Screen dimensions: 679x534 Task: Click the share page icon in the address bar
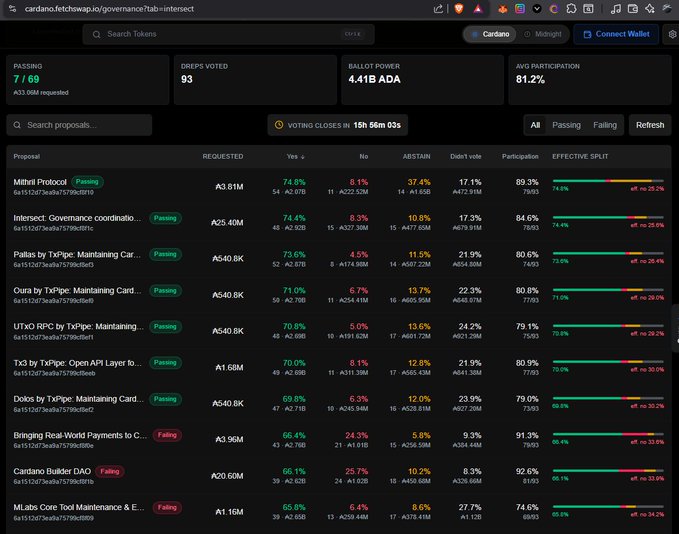[438, 9]
